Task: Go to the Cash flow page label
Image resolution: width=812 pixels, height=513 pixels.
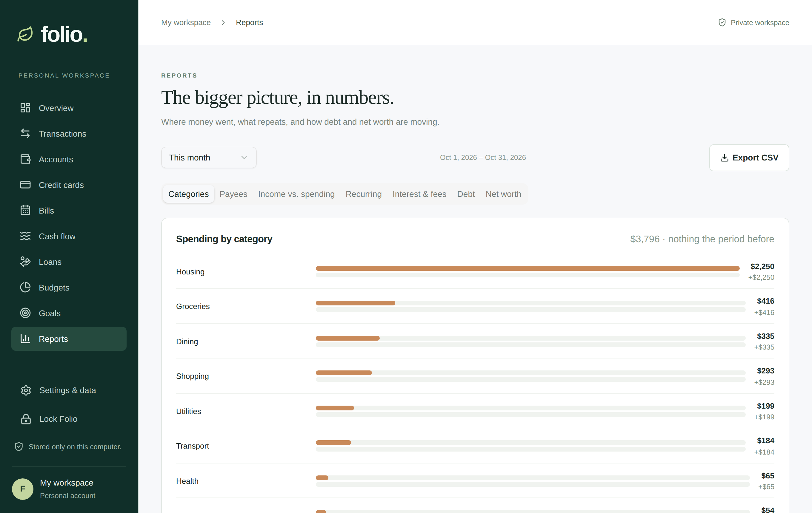Action: coord(57,236)
